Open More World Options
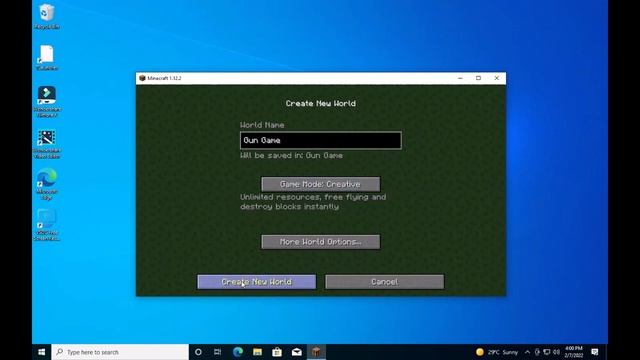Screen dimensions: 640x360 [320, 242]
